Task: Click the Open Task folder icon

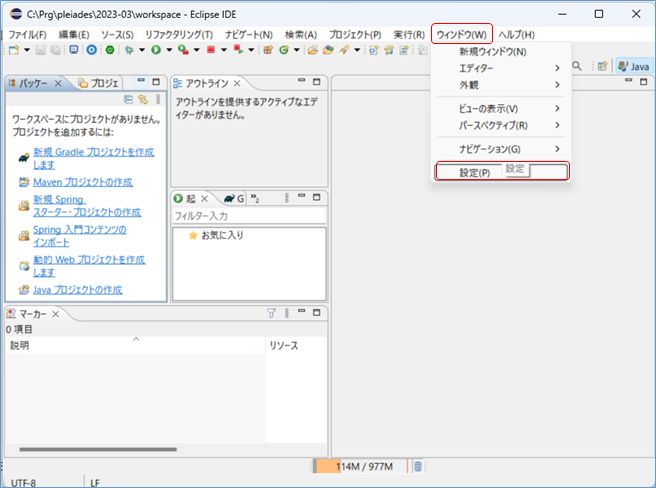Action: click(x=328, y=50)
